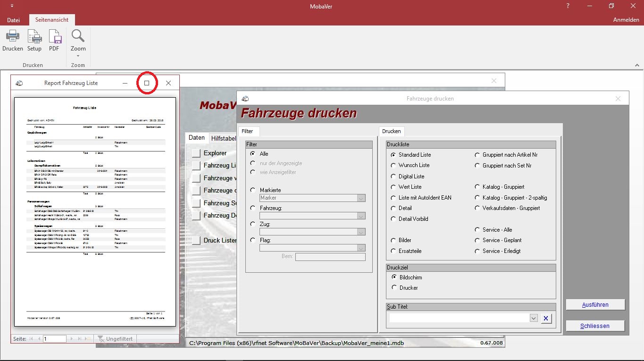
Task: Select the Flag: filter radio button
Action: click(253, 240)
